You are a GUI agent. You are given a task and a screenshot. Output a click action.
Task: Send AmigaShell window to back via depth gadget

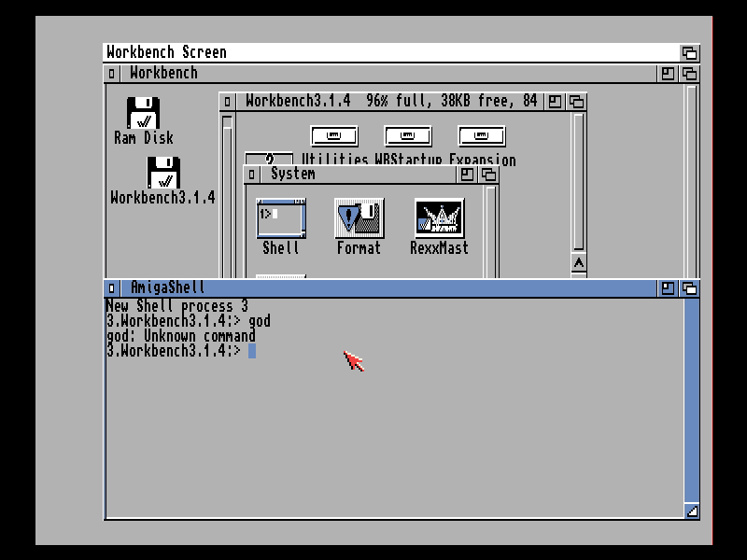tap(689, 288)
